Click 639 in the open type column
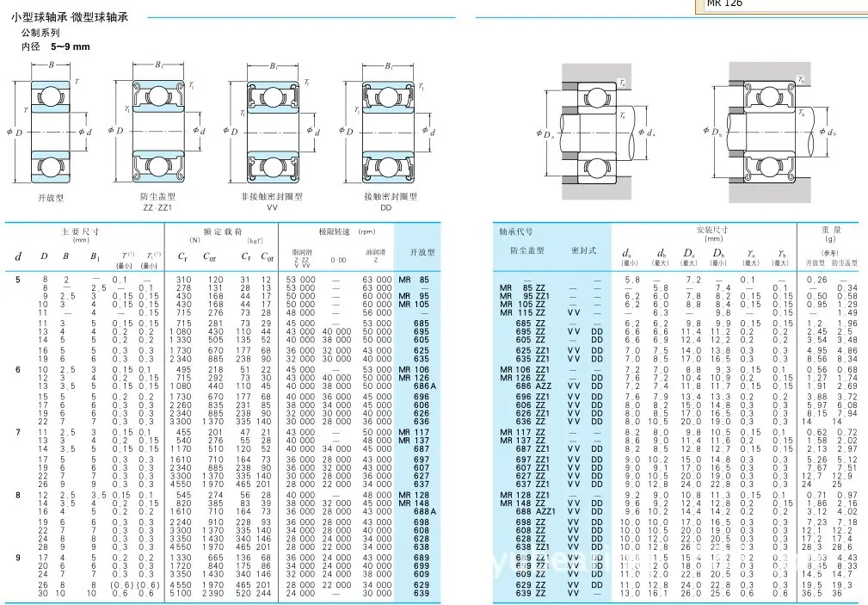 pos(422,593)
